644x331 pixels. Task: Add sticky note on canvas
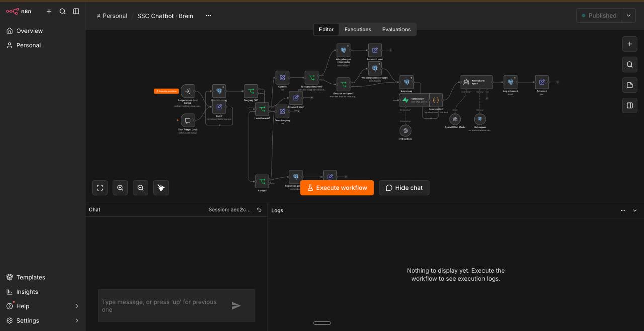pyautogui.click(x=629, y=85)
